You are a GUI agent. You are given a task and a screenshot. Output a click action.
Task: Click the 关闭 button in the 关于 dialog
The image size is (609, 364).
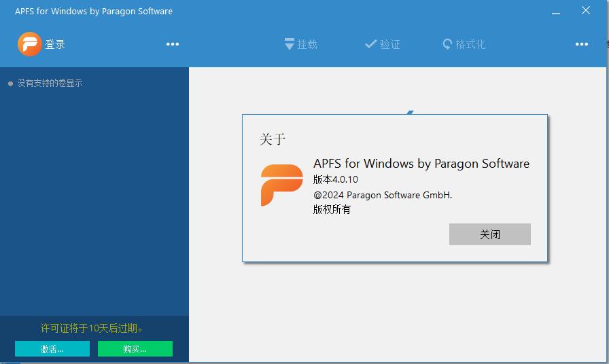click(490, 234)
